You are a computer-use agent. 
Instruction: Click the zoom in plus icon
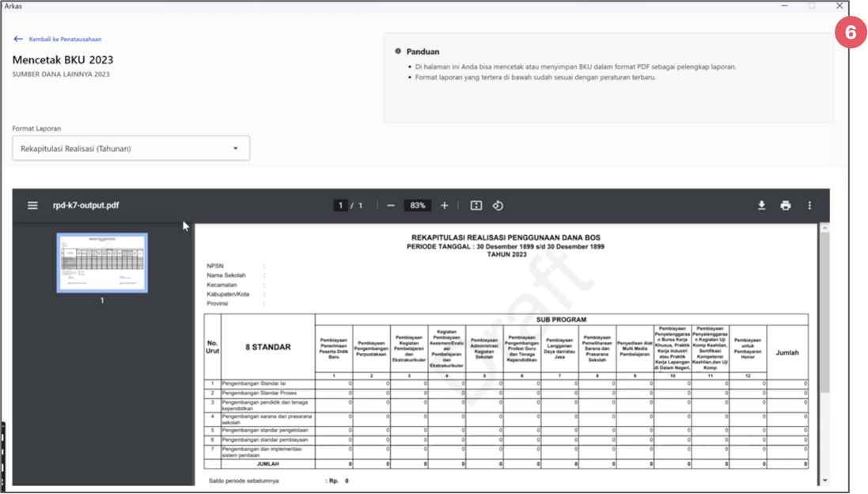pos(444,206)
